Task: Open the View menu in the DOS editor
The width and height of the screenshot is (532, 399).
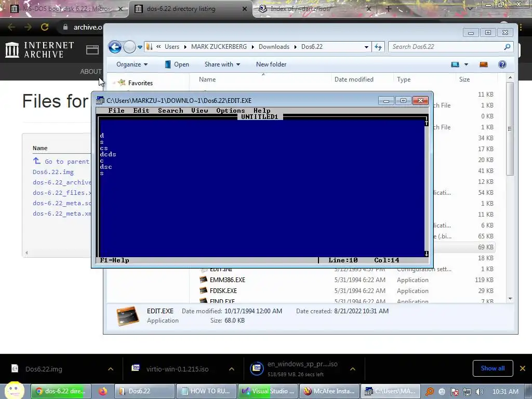Action: tap(199, 111)
